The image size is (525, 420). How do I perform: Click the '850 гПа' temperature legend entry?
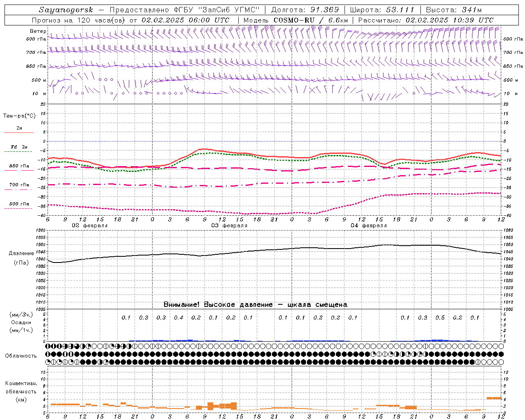[x=19, y=166]
